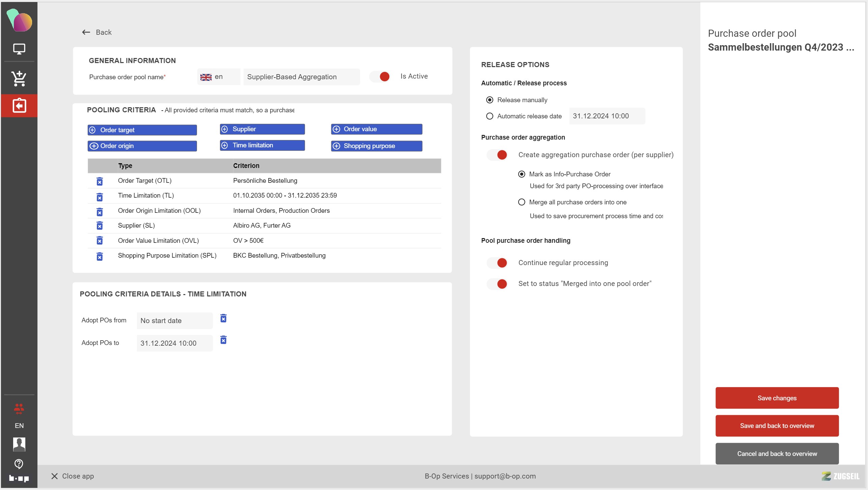Add a Time limitation pooling criterion
This screenshot has width=868, height=490.
tap(262, 145)
